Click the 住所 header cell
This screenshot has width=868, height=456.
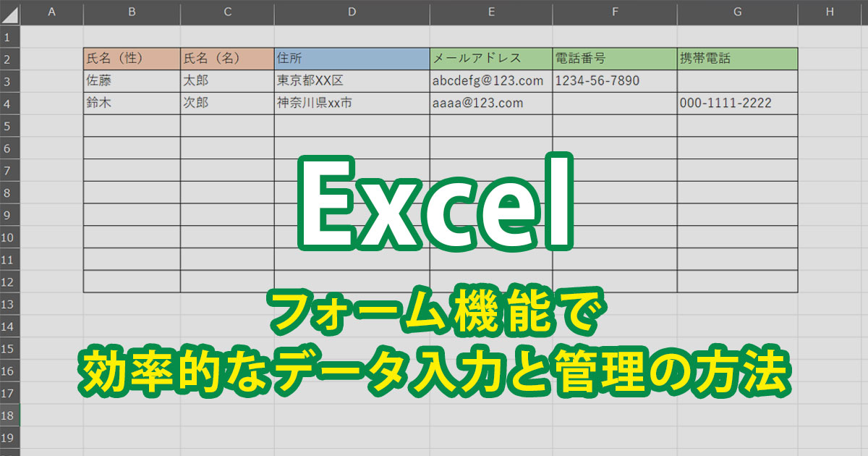click(352, 59)
